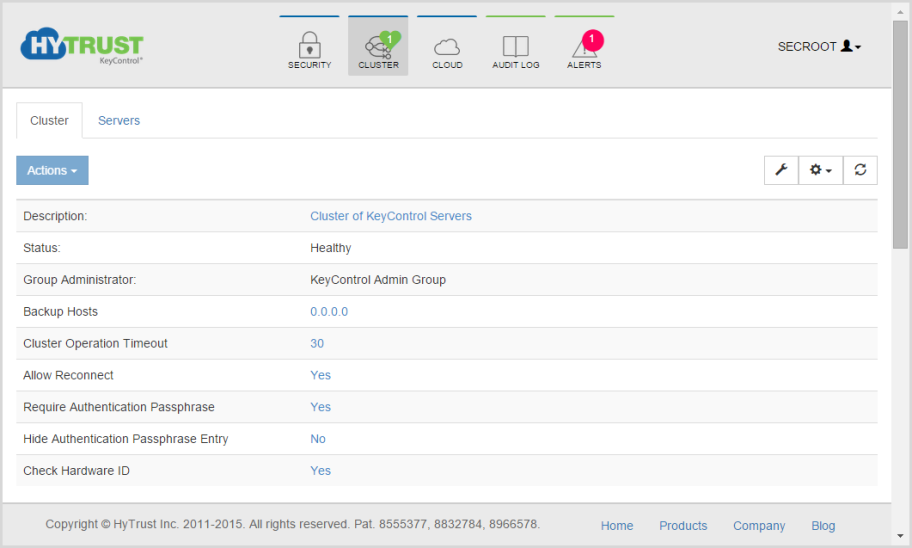Screen dimensions: 912x548
Task: Click the vertical scrollbar thumb
Action: tap(900, 135)
